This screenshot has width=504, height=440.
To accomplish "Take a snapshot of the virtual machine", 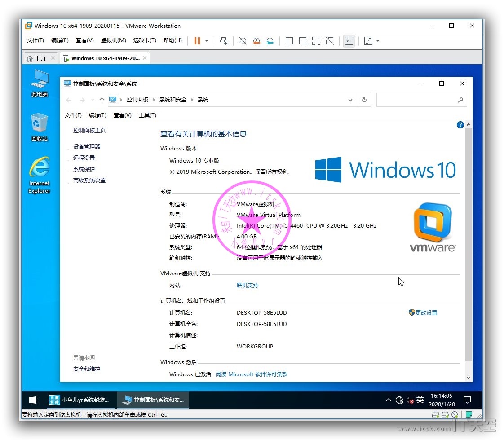I will click(243, 41).
